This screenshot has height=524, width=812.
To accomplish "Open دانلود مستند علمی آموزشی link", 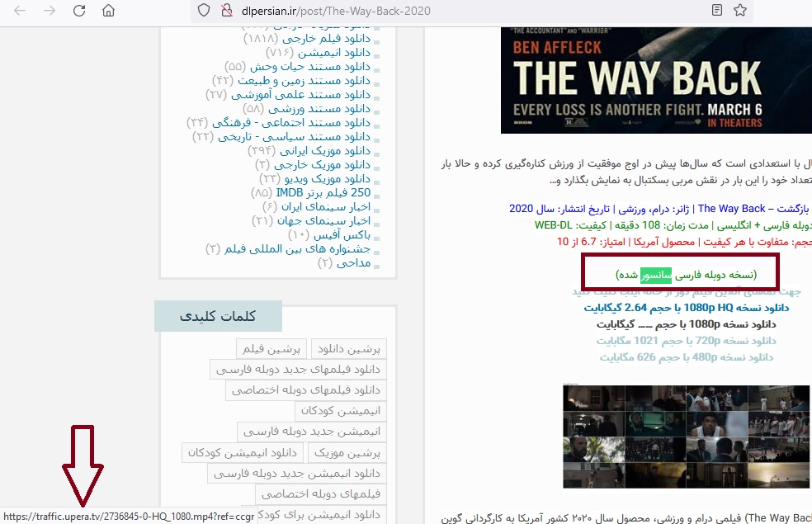I will point(301,95).
